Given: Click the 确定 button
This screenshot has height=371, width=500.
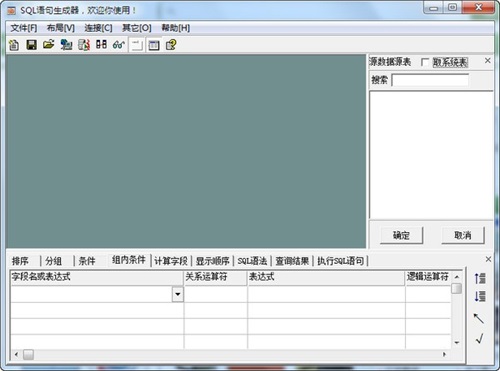Looking at the screenshot, I should [401, 235].
